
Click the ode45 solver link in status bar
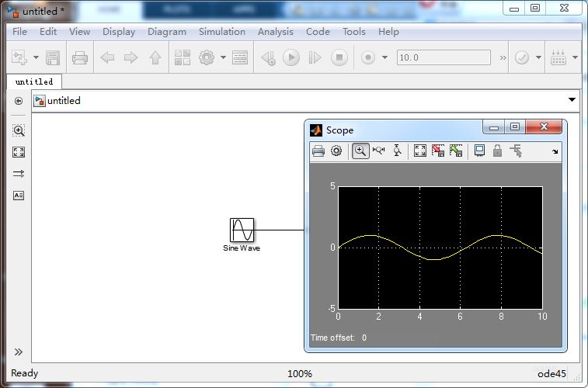tap(551, 374)
